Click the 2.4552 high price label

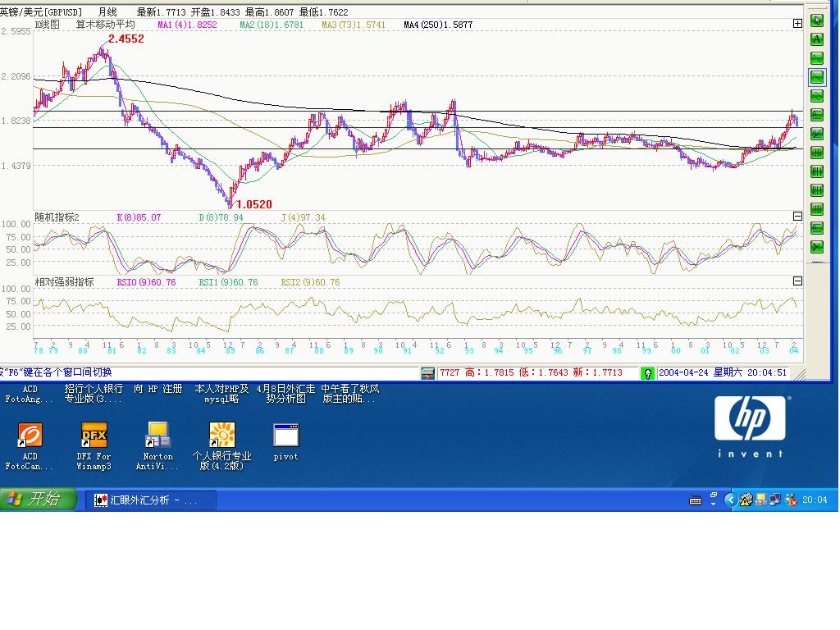point(126,39)
